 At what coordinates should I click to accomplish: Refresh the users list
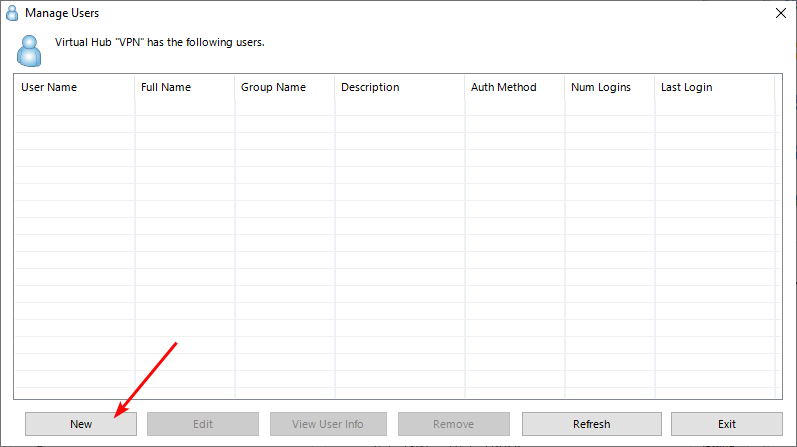(x=591, y=424)
